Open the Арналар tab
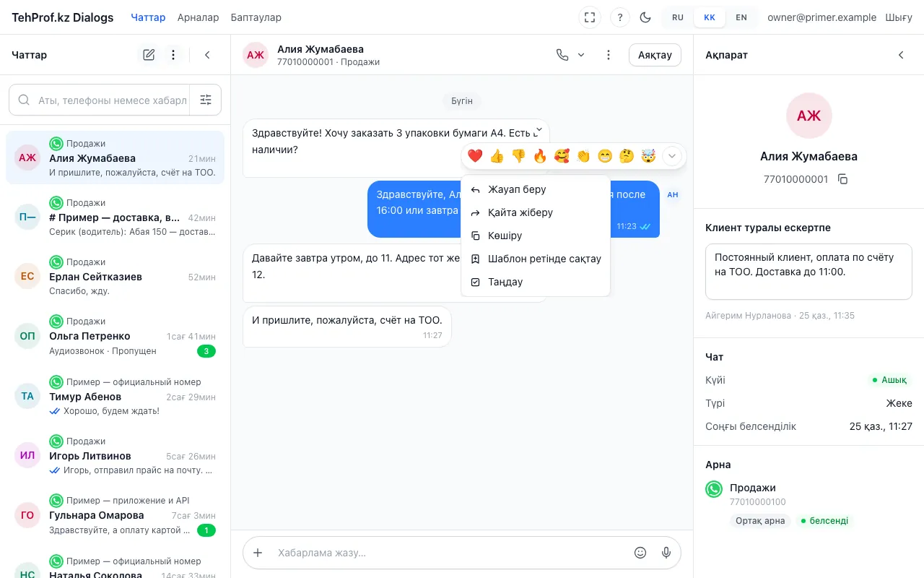The image size is (924, 578). 198,17
